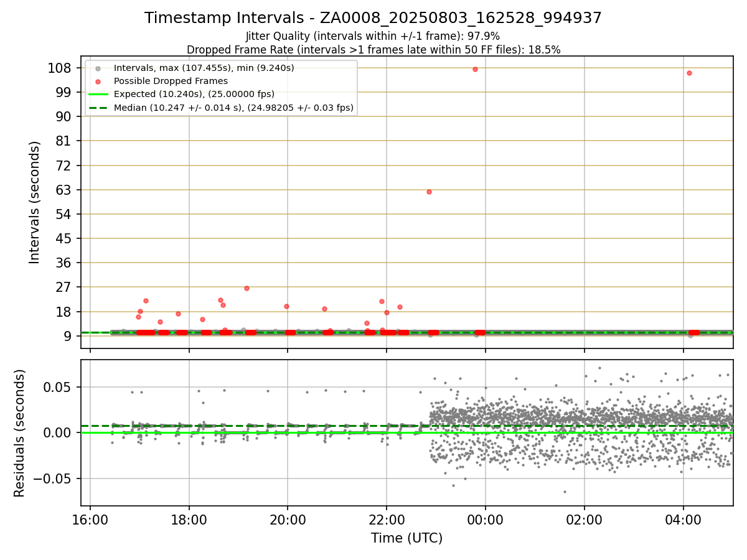Click the red dot marker in legend
747x560 pixels.
point(98,82)
